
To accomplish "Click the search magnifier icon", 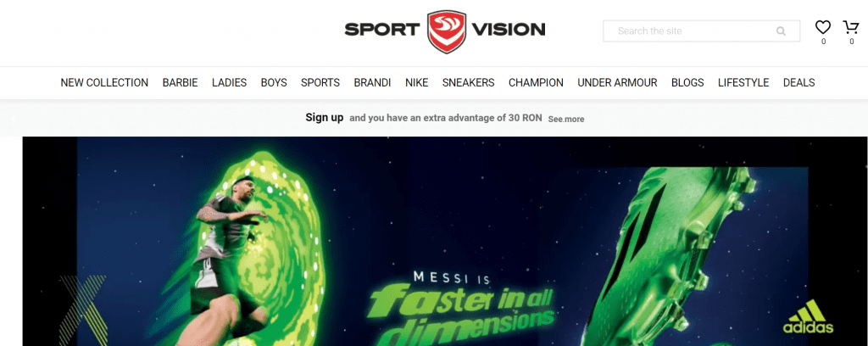I will 781,31.
